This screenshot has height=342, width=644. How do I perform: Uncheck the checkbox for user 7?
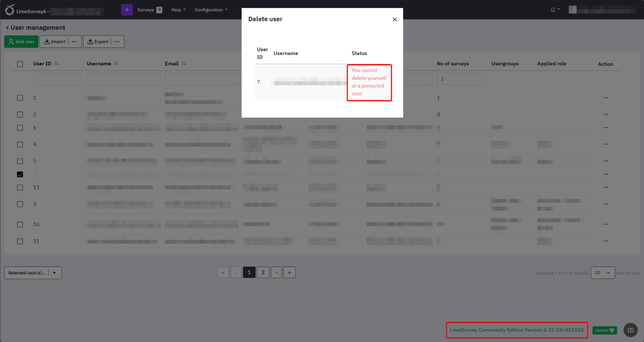20,174
